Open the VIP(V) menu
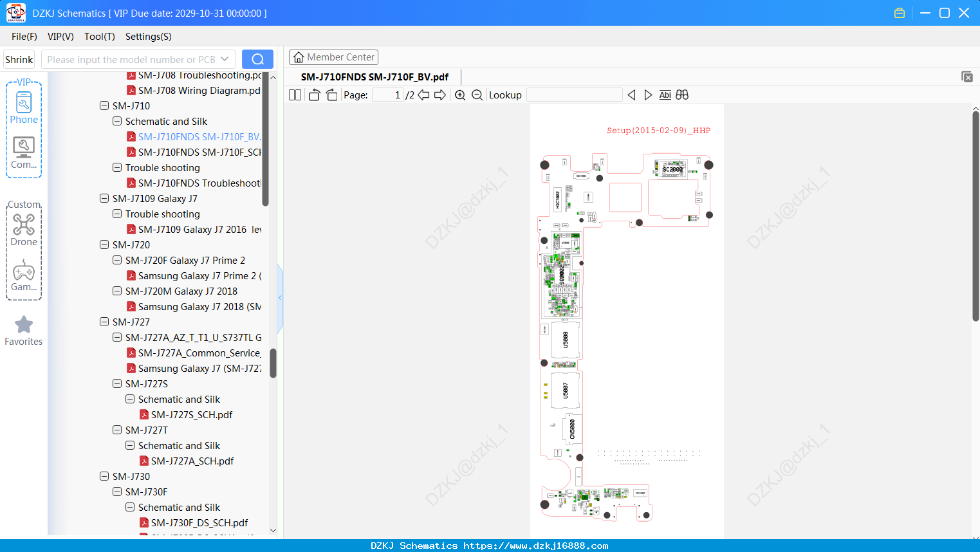Screen dimensions: 980x552 (x=60, y=37)
